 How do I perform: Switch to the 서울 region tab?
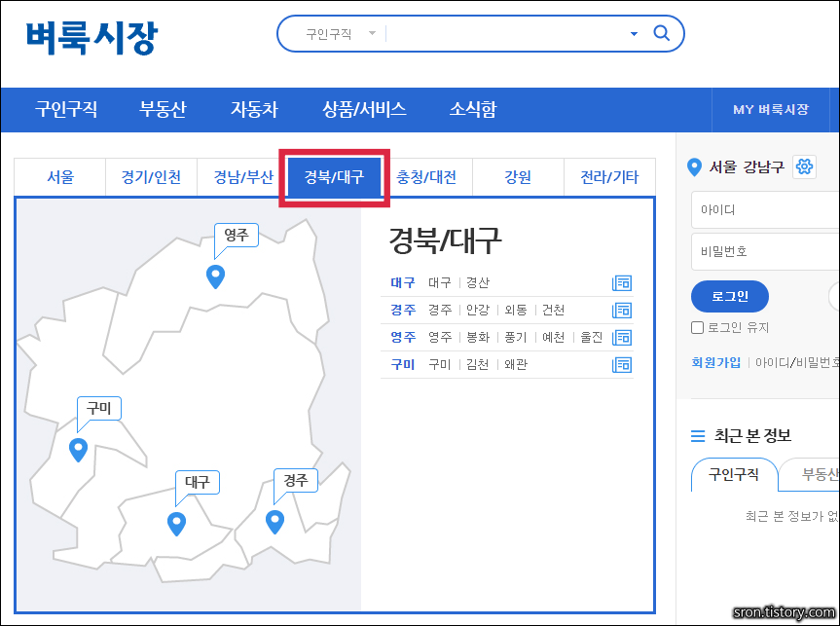coord(60,177)
